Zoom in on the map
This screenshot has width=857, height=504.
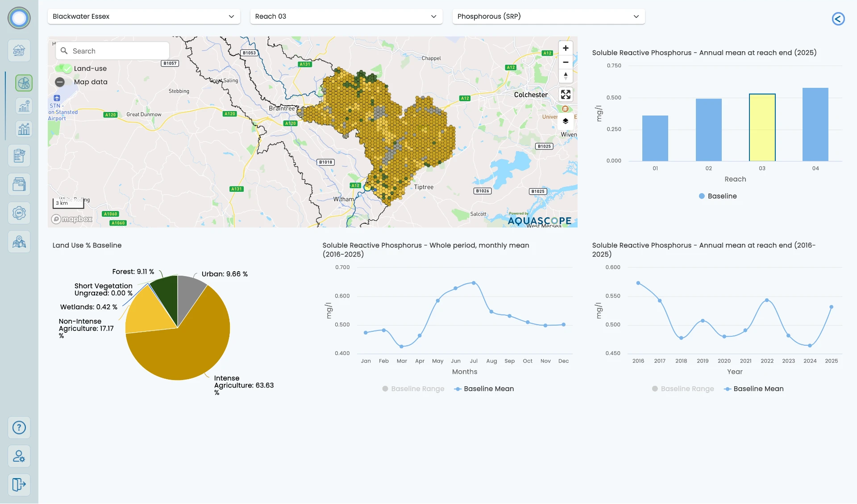[x=566, y=48]
